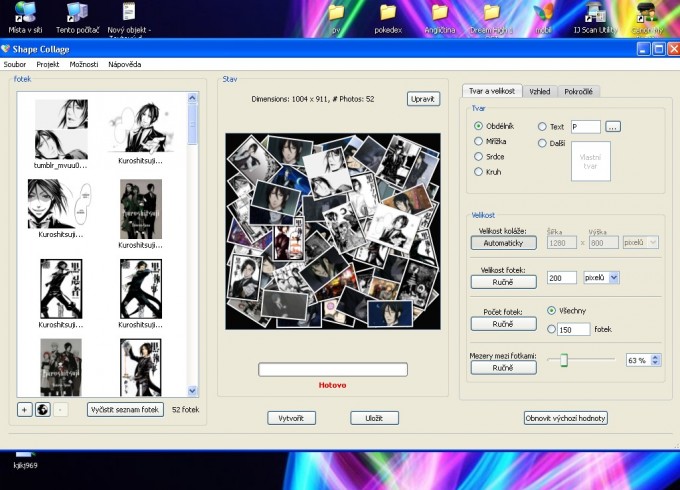Click the Uložit button

374,418
